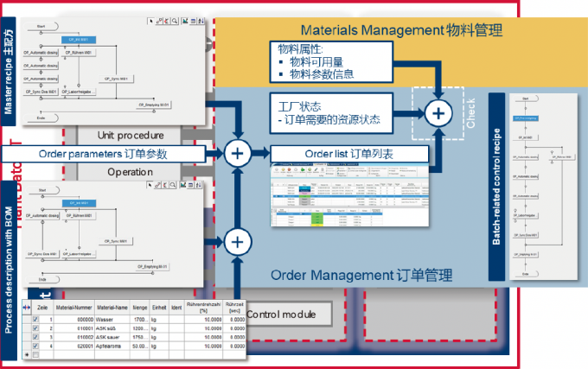
Task: Click the magnifier zoom icon in Master recipe toolbar
Action: 175,22
